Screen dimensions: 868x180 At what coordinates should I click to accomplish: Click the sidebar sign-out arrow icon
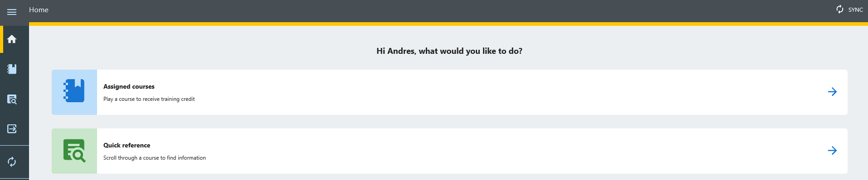pos(12,129)
